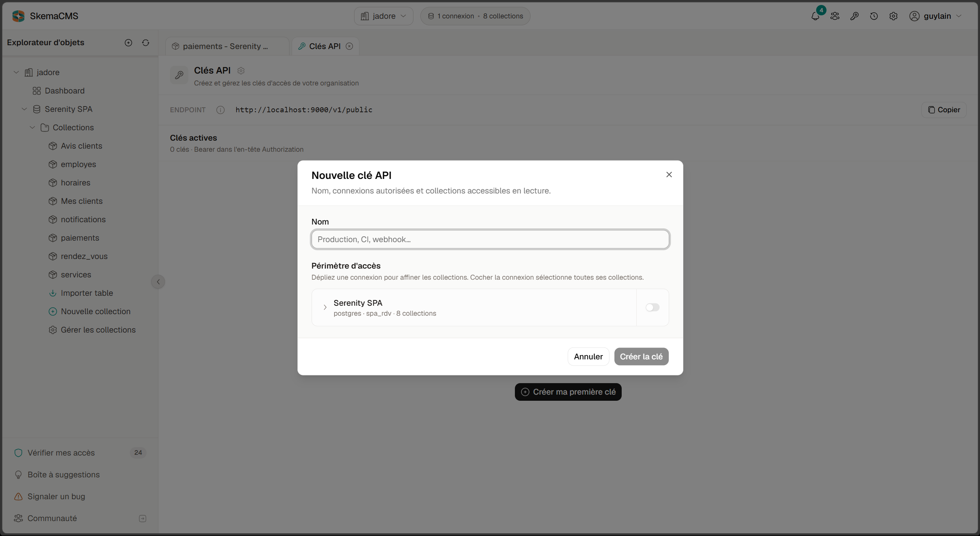
Task: Click Créer ma première clé button
Action: [x=568, y=392]
